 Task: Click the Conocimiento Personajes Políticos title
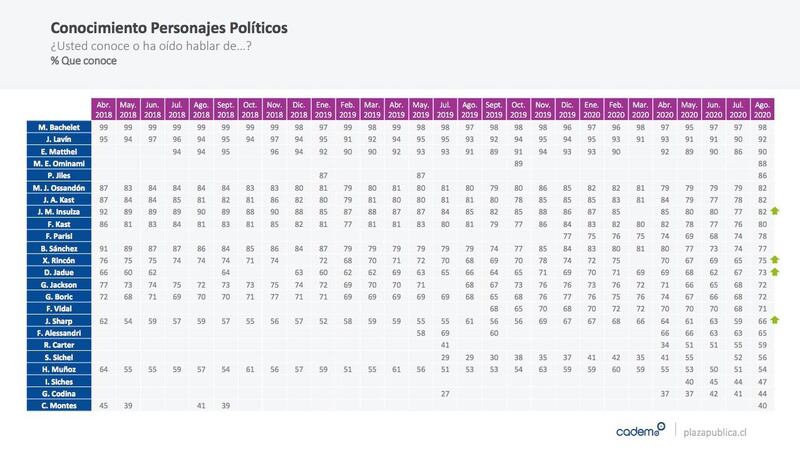click(169, 28)
